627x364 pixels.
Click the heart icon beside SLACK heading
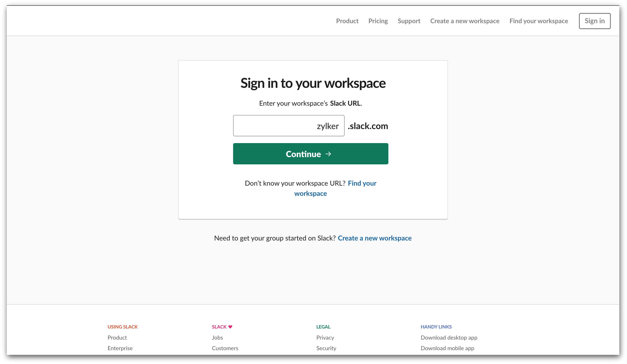coord(230,327)
